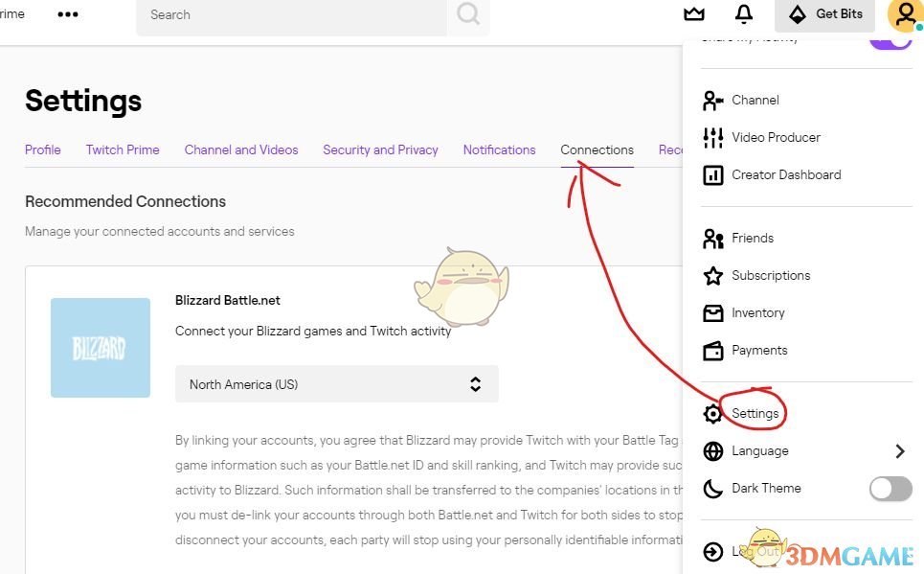Select Subscriptions in the user menu
Image resolution: width=924 pixels, height=574 pixels.
[771, 275]
